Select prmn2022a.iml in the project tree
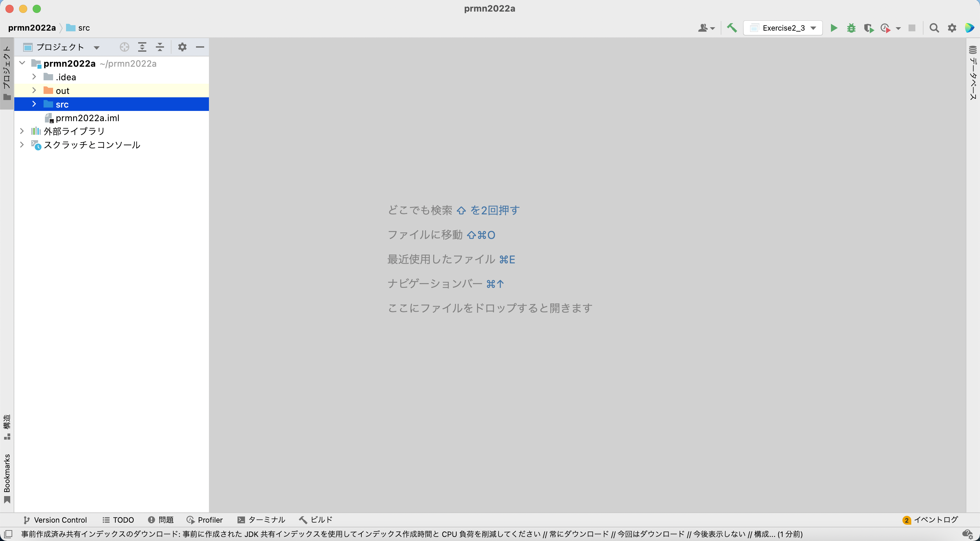 point(87,118)
